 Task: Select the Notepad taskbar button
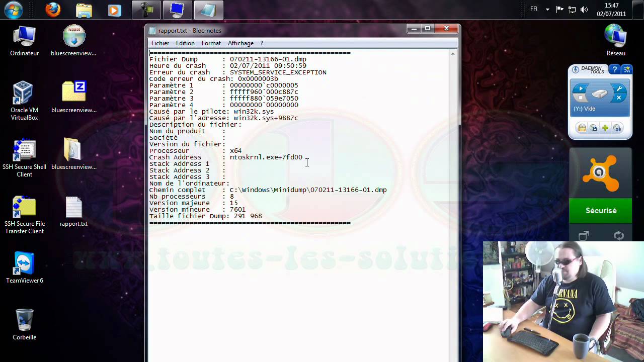click(x=208, y=10)
